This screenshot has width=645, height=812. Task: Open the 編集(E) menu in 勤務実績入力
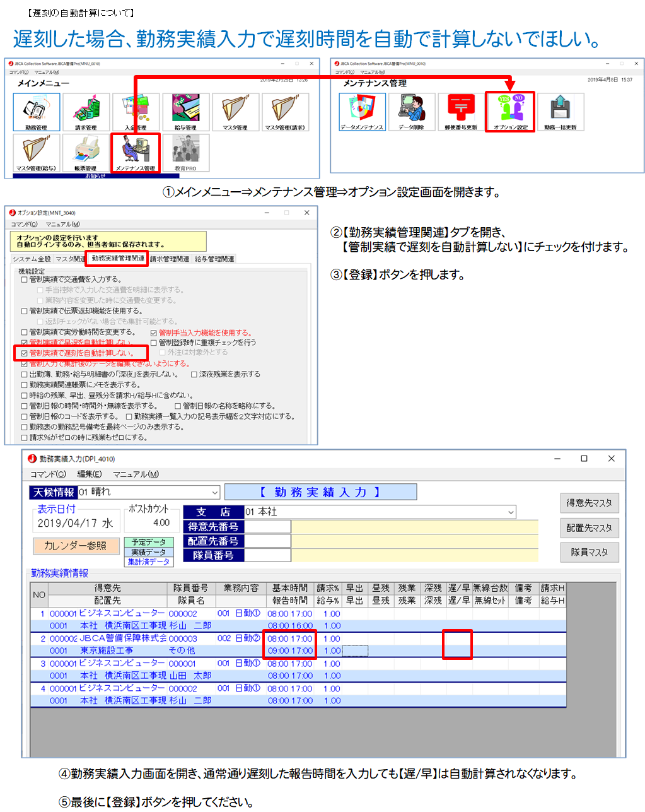(89, 474)
